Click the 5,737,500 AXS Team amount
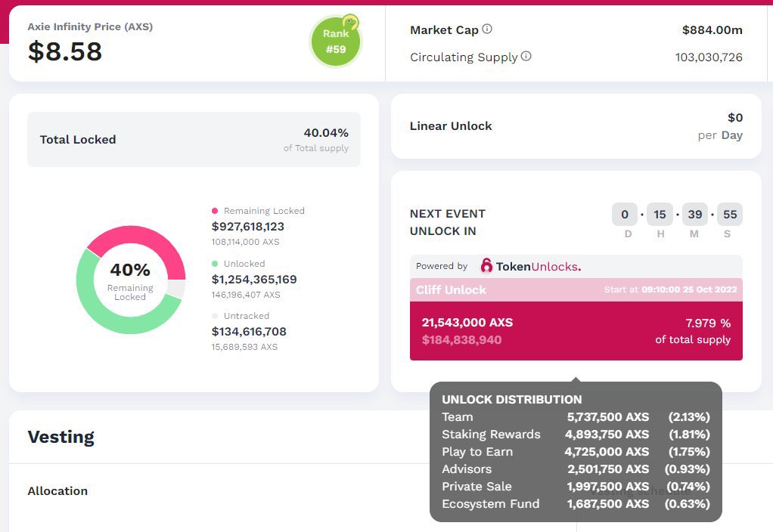 608,417
